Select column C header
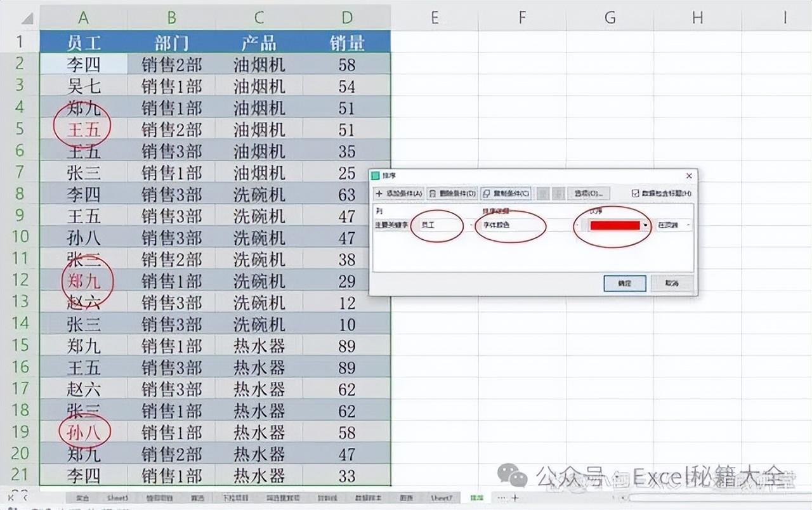Screen dimensions: 812x510 259,18
